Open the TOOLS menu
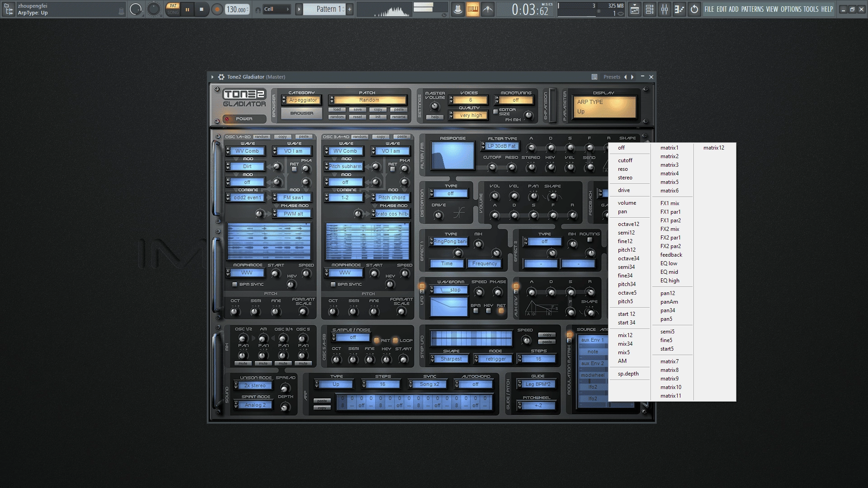This screenshot has height=488, width=868. (811, 9)
